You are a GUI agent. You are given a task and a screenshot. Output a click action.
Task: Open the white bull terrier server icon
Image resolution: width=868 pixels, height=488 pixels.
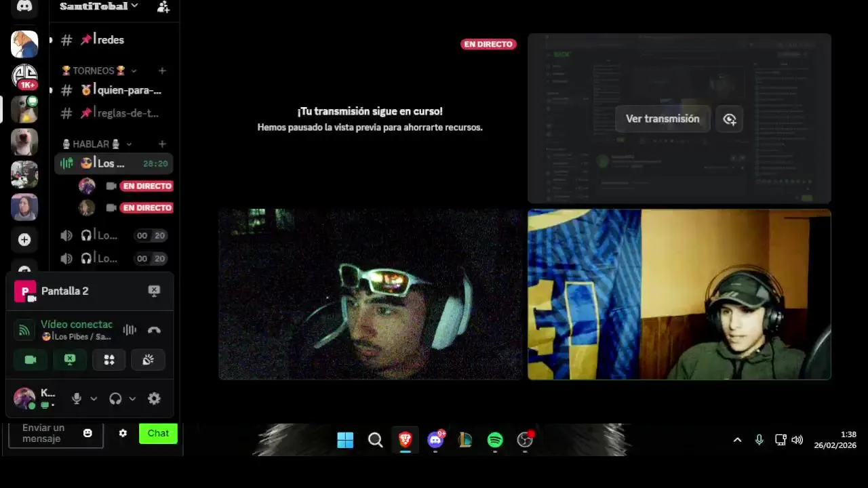tap(24, 142)
